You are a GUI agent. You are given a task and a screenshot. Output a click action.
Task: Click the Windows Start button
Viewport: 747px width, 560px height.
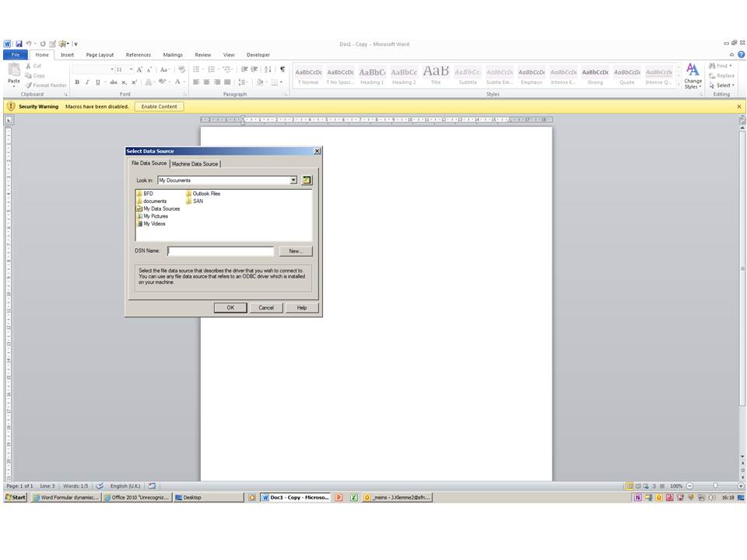[16, 497]
